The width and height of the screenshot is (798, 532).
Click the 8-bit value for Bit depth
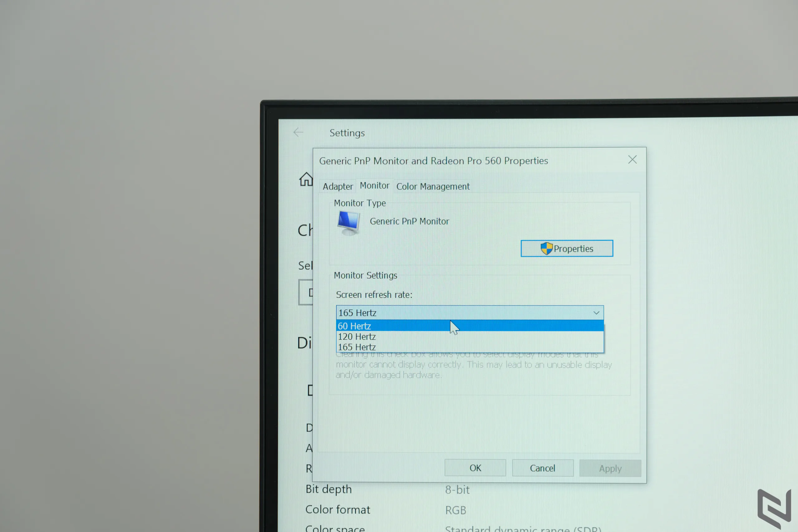click(x=457, y=490)
